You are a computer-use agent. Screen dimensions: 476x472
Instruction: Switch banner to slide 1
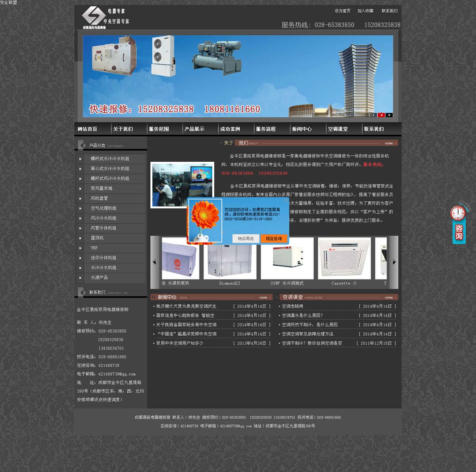click(x=373, y=115)
